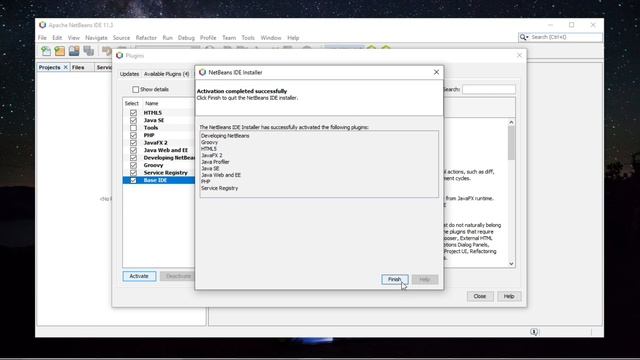Image resolution: width=640 pixels, height=360 pixels.
Task: Click the Help button beside Finish
Action: 425,279
